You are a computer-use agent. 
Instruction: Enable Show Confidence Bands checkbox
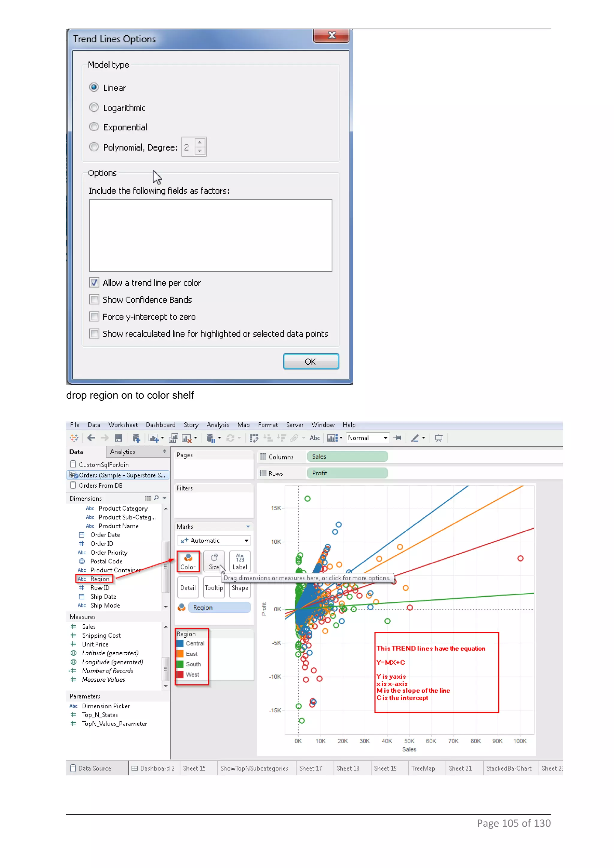(x=94, y=300)
